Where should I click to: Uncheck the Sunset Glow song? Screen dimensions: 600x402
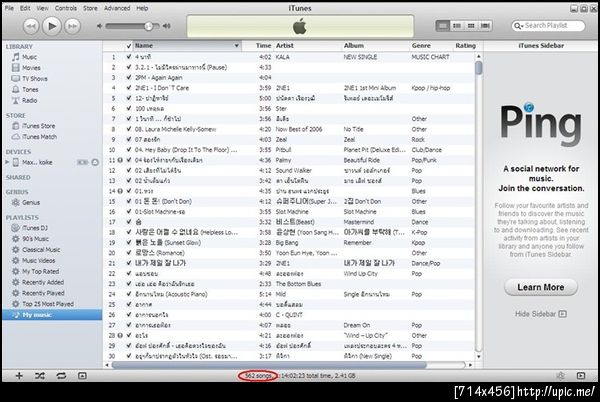129,243
